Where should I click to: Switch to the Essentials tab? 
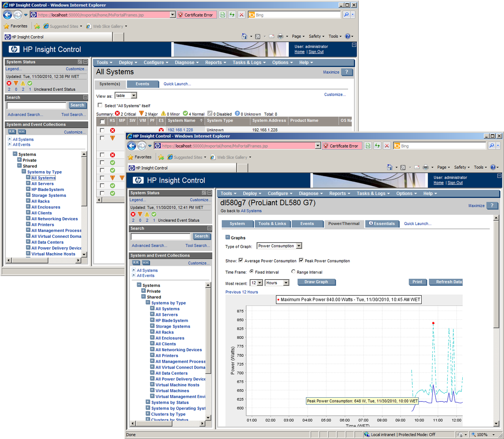click(x=382, y=224)
